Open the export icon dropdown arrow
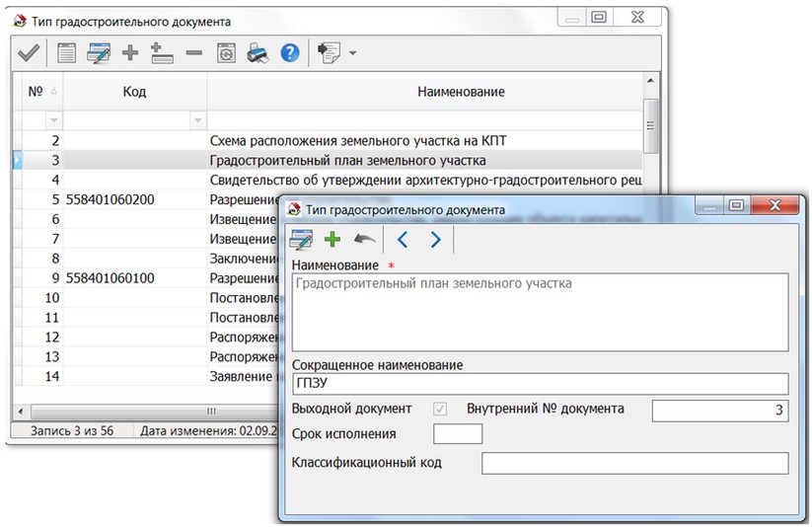 [352, 53]
